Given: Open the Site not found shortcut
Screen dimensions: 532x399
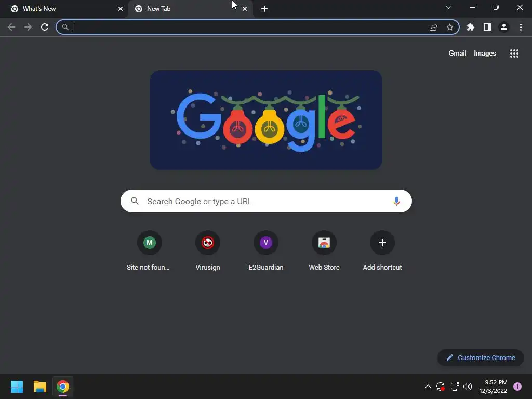Looking at the screenshot, I should 149,250.
